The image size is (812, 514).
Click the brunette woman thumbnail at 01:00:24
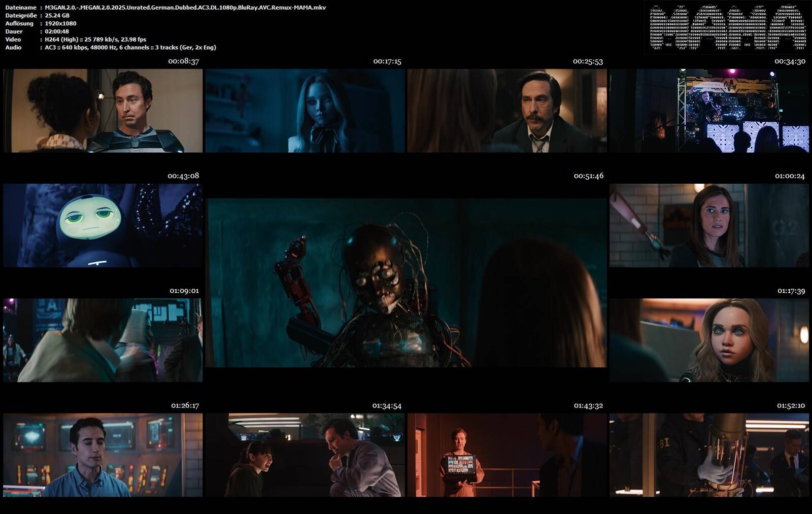click(x=709, y=225)
